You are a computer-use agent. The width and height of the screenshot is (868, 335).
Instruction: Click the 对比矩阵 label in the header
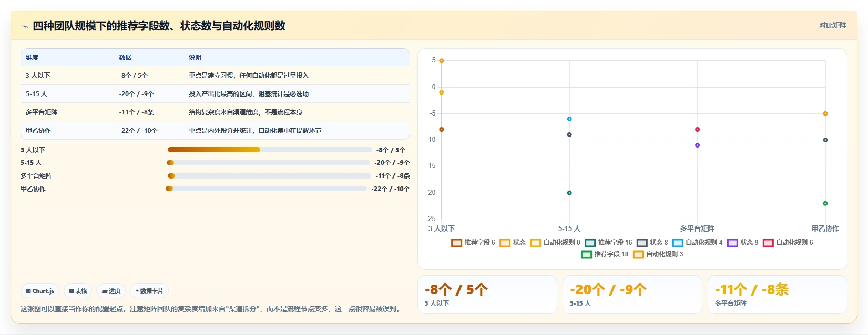coord(832,26)
